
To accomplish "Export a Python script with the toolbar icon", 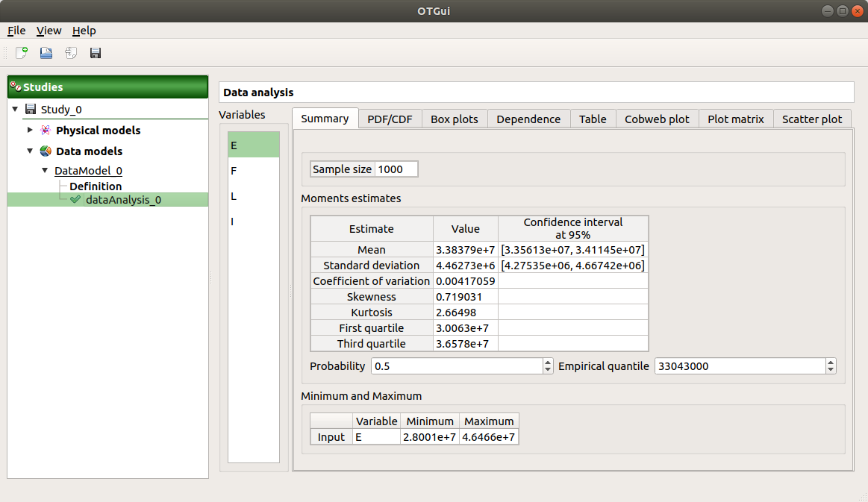I will coord(70,52).
